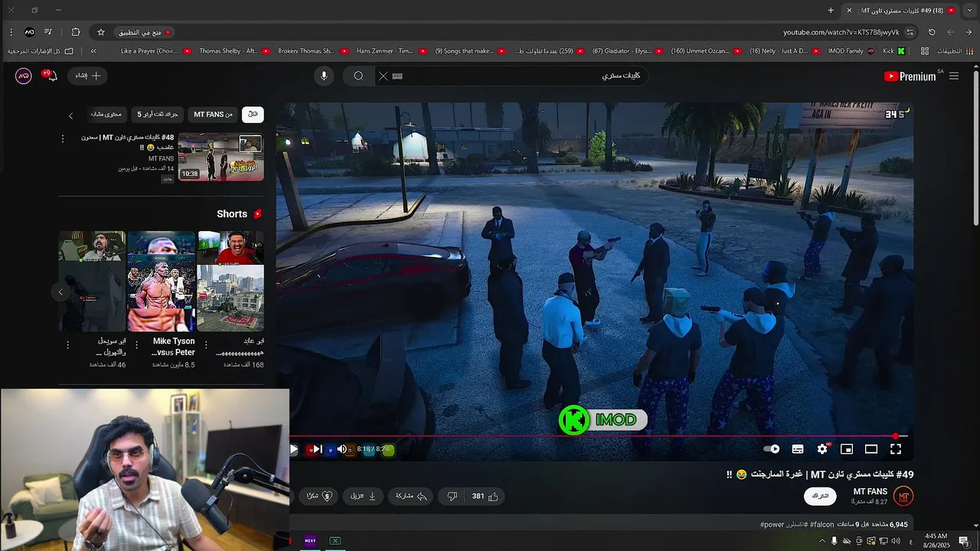Open options for the ابو عابد short
The height and width of the screenshot is (551, 980).
point(205,345)
